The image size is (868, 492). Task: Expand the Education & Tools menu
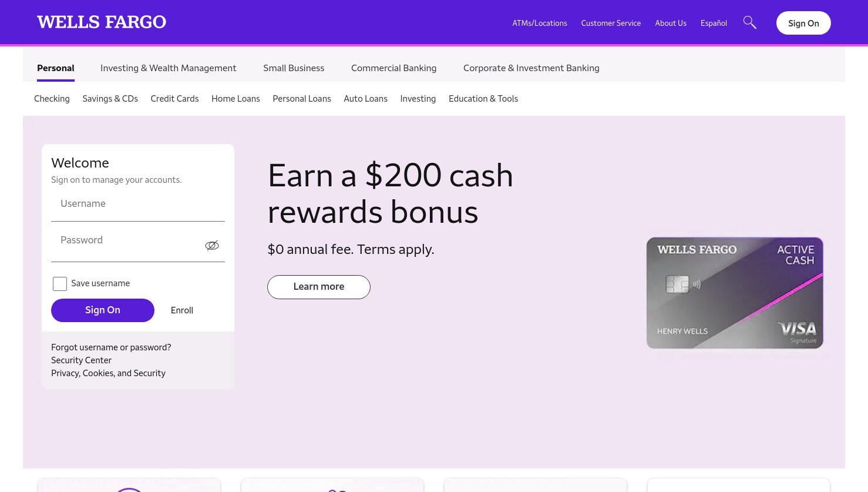483,99
